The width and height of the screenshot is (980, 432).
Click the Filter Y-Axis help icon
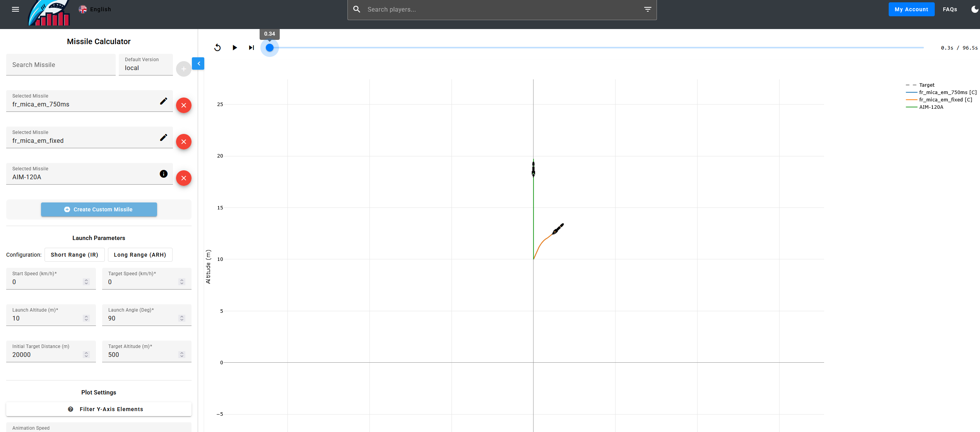(x=70, y=409)
